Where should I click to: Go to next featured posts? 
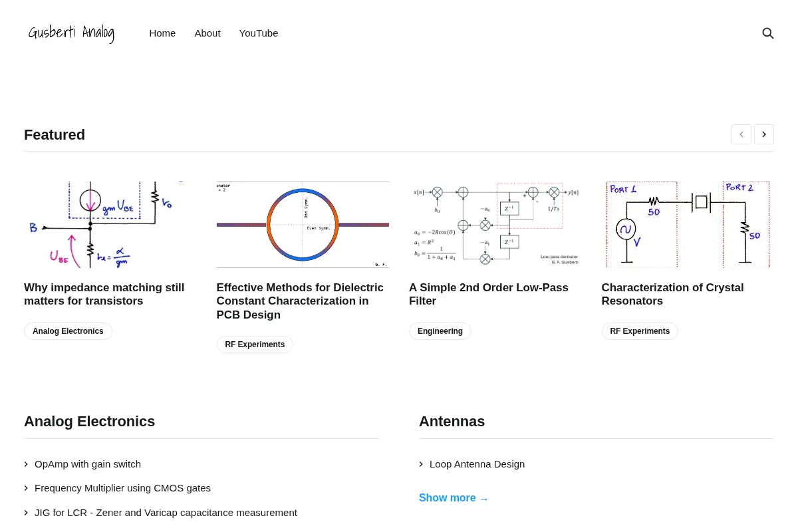point(764,134)
